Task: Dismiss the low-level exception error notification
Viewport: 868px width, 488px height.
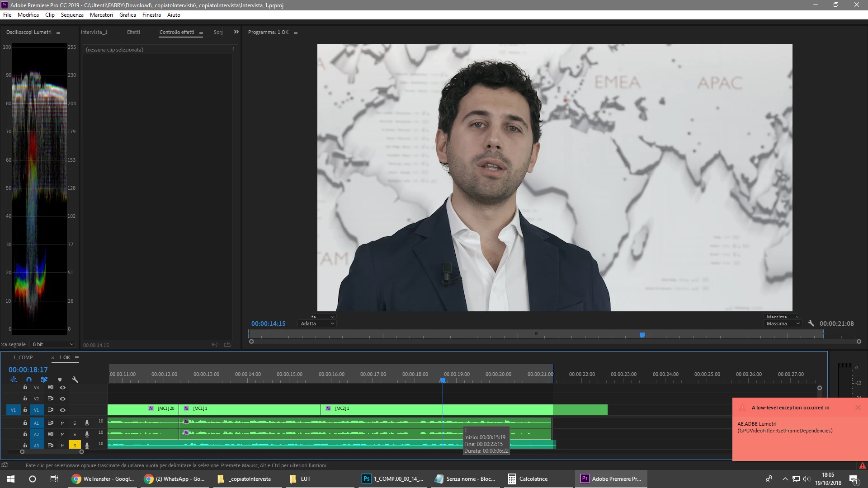Action: tap(858, 408)
